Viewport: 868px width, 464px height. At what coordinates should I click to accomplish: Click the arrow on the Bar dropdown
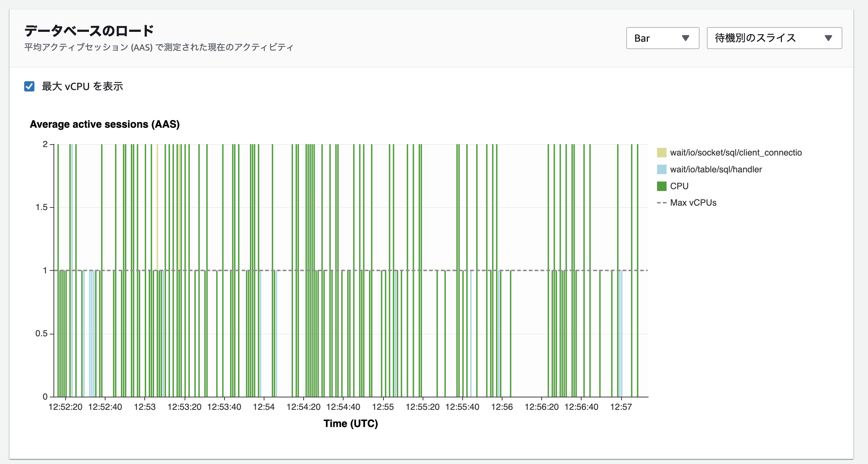[686, 38]
